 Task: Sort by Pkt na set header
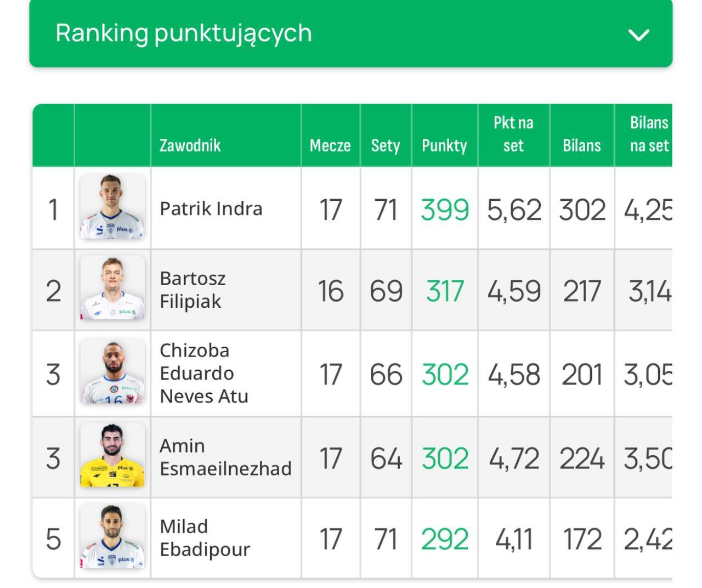(x=513, y=134)
